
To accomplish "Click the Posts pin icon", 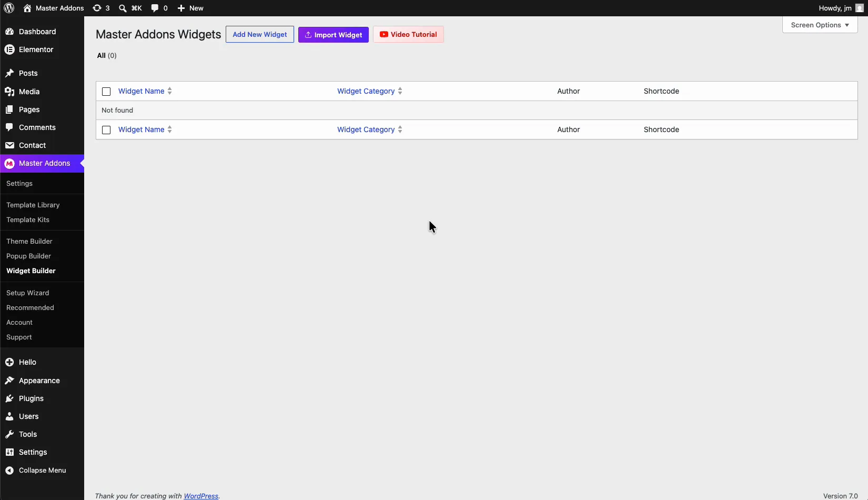I will coord(9,73).
